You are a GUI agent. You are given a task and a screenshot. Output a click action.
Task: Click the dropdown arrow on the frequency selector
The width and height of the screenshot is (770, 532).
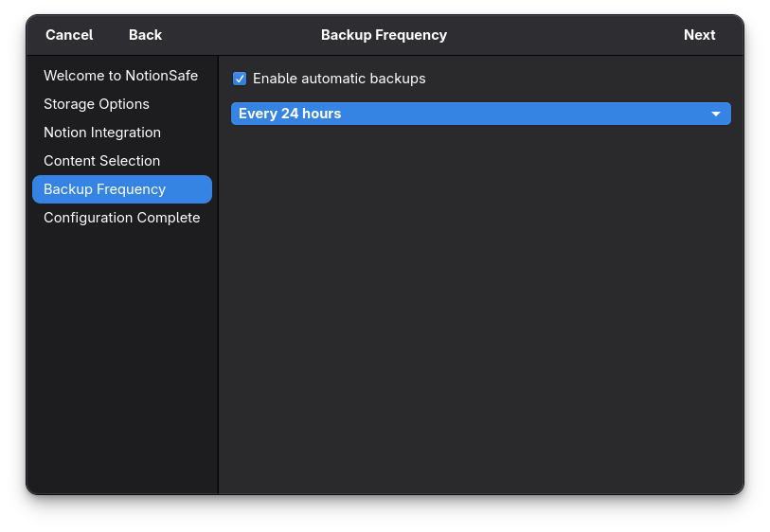click(716, 115)
